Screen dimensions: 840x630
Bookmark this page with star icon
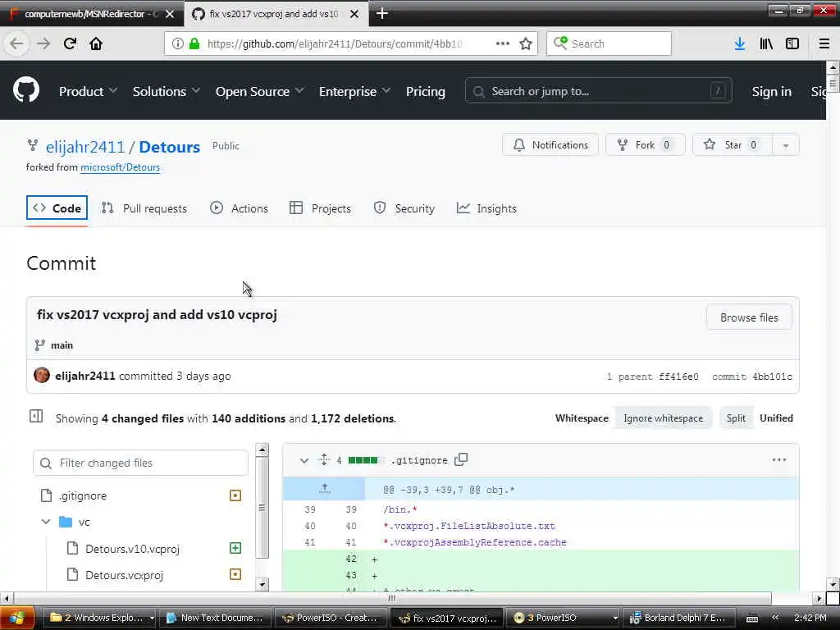pos(526,43)
